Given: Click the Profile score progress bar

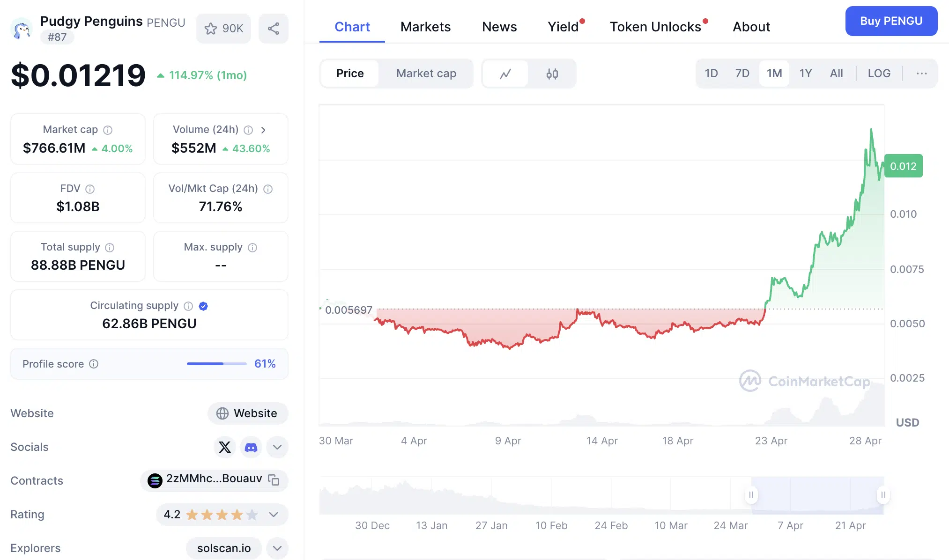Looking at the screenshot, I should (217, 364).
